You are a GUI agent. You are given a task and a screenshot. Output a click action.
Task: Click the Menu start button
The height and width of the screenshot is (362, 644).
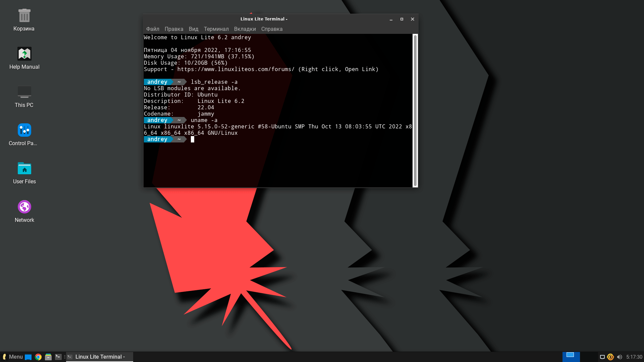pos(12,357)
